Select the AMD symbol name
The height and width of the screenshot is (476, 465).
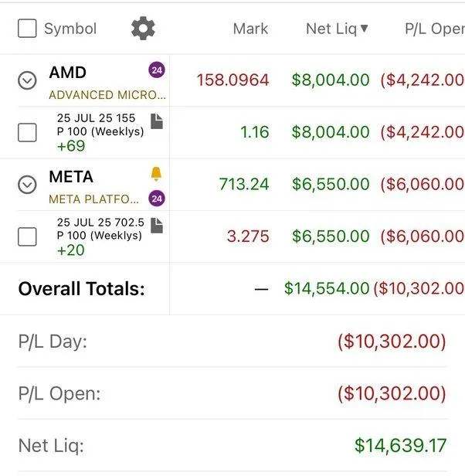click(68, 73)
